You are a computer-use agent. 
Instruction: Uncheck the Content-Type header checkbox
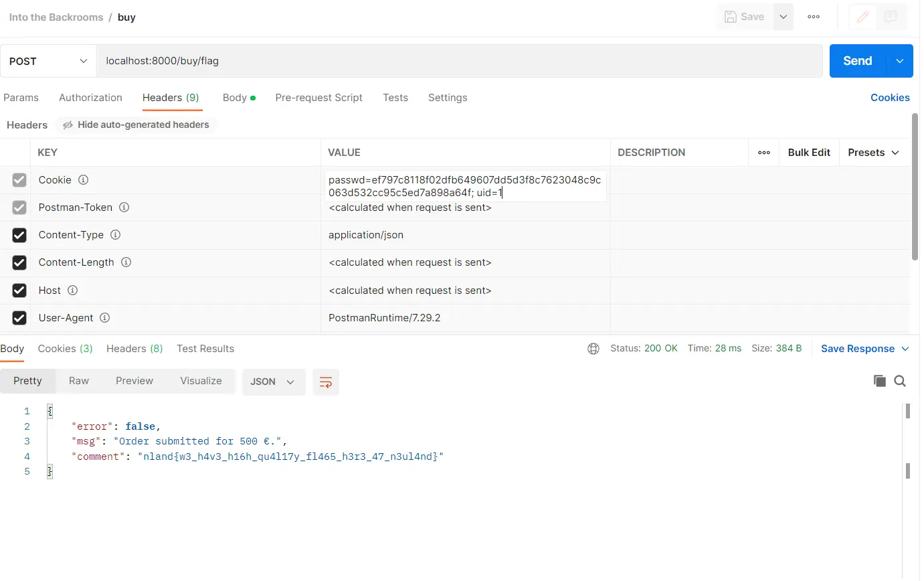coord(19,235)
